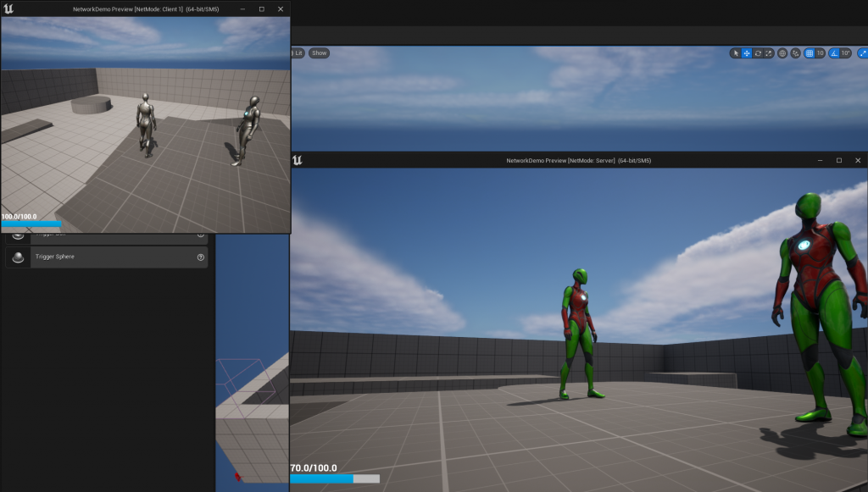Screen dimensions: 868x492
Task: Click the Unreal logo in Client 1 window
Action: pyautogui.click(x=8, y=8)
